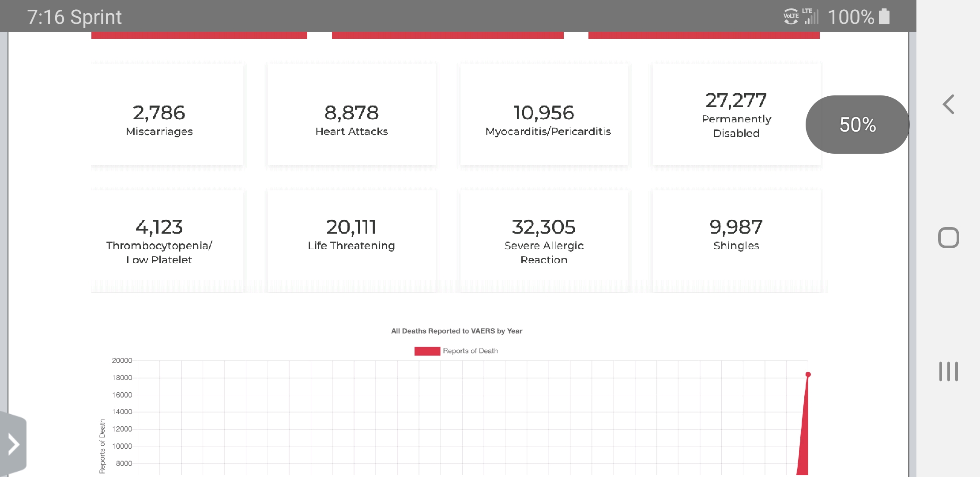Click the 10000 y-axis label
The height and width of the screenshot is (477, 980).
122,447
